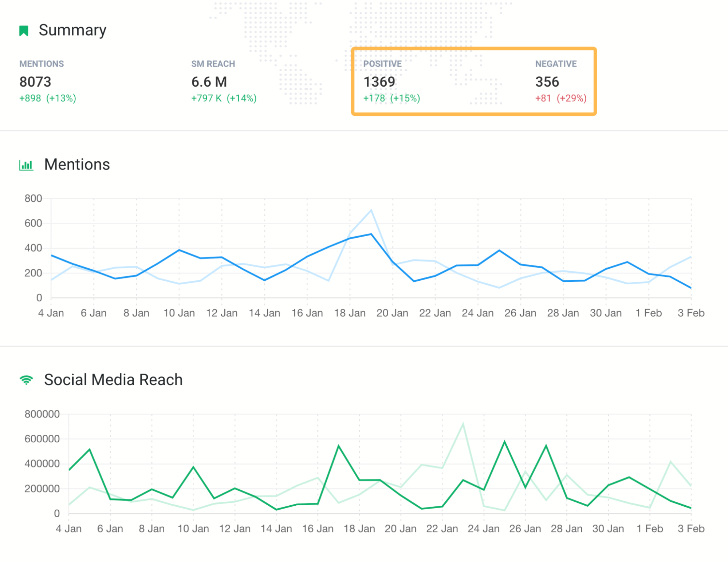The height and width of the screenshot is (561, 728).
Task: Click 4 Jan label on Social Media Reach axis
Action: tap(68, 529)
